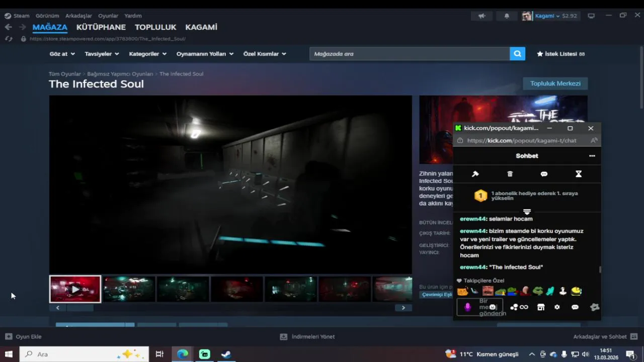Open Kick chat settings gear
Viewport: 644px width, 362px height.
tap(557, 307)
